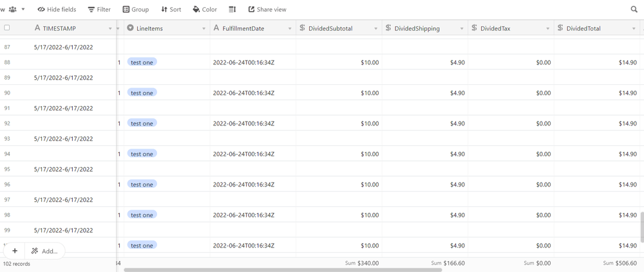
Task: Click the DividedSubtotal Sum $340.00 summary
Action: tap(362, 263)
